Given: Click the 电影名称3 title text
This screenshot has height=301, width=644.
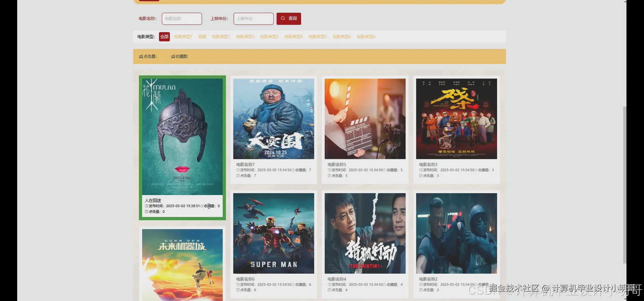Looking at the screenshot, I should coord(428,165).
